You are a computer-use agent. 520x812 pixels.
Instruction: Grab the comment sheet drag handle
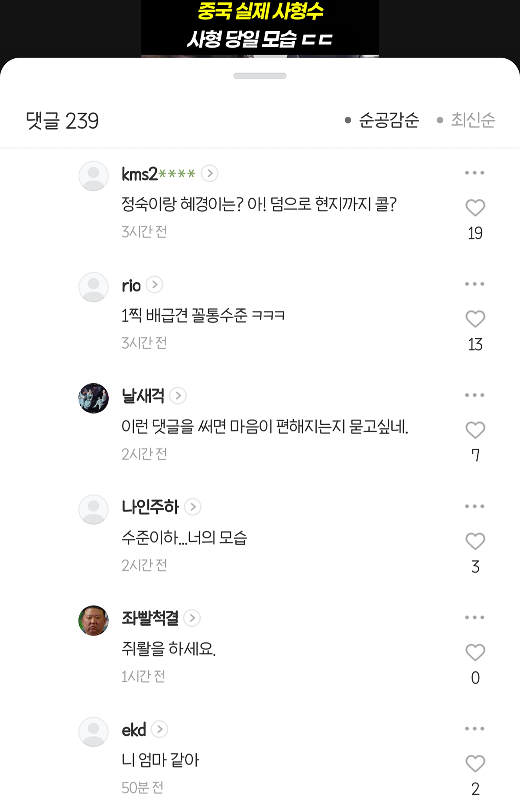260,76
